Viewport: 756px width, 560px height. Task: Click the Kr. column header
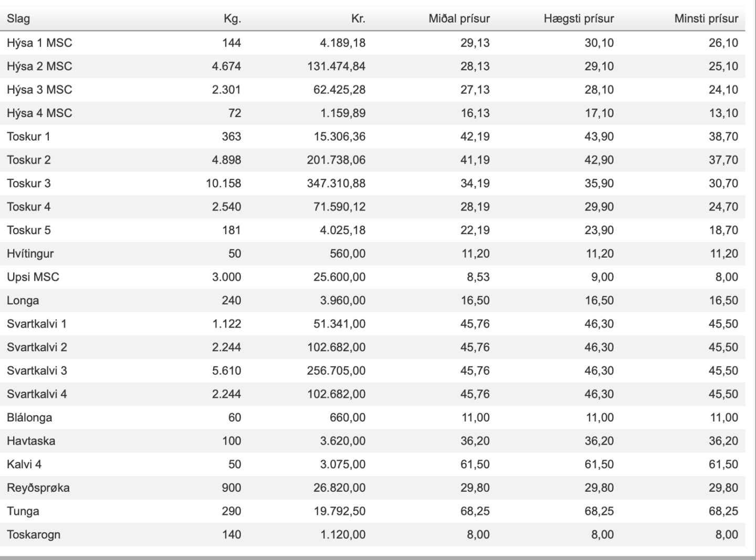358,19
